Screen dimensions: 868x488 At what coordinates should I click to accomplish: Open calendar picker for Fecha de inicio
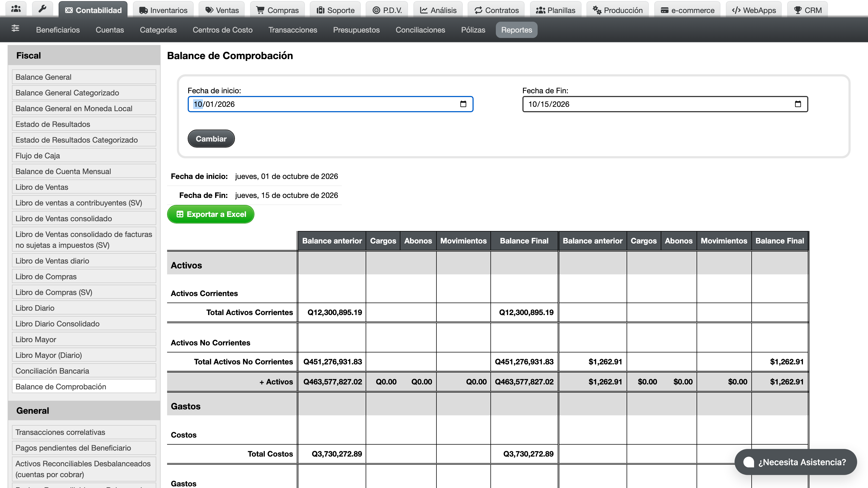463,104
